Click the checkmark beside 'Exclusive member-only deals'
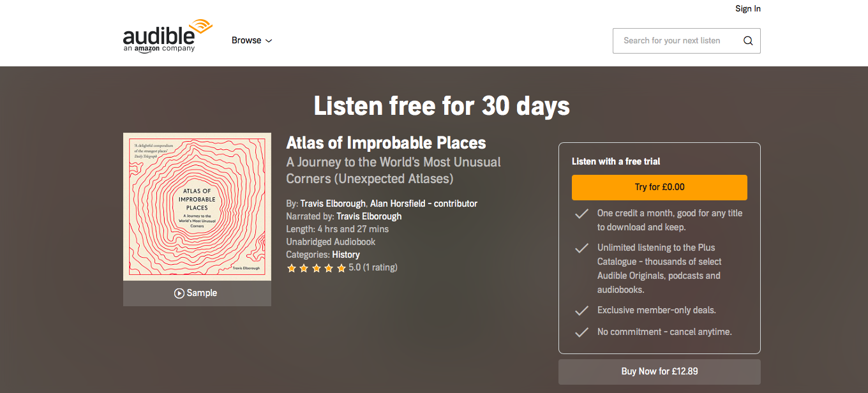 click(x=581, y=311)
